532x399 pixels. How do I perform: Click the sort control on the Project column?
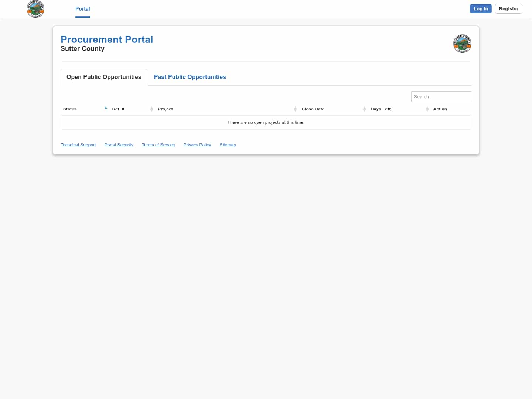[x=295, y=109]
